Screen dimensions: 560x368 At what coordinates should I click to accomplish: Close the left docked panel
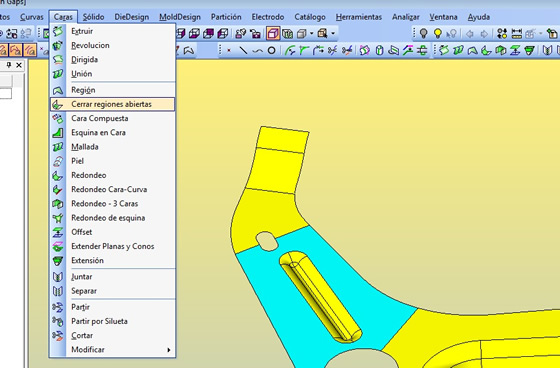tap(19, 65)
